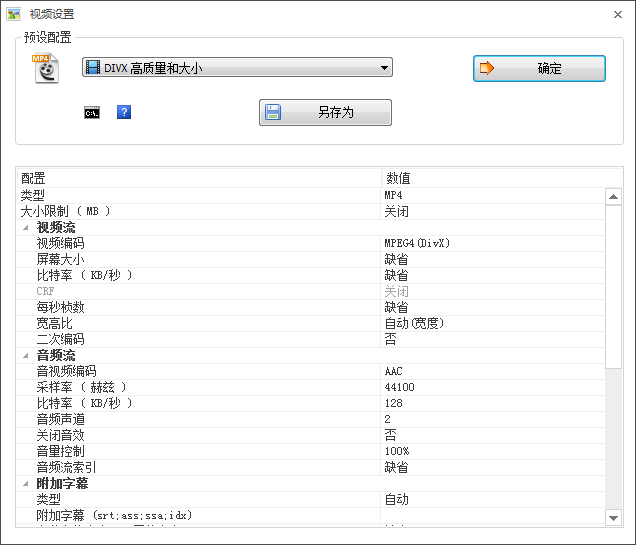Select the 采样率 ( 赫兹 ) row
This screenshot has width=636, height=545.
click(x=311, y=387)
